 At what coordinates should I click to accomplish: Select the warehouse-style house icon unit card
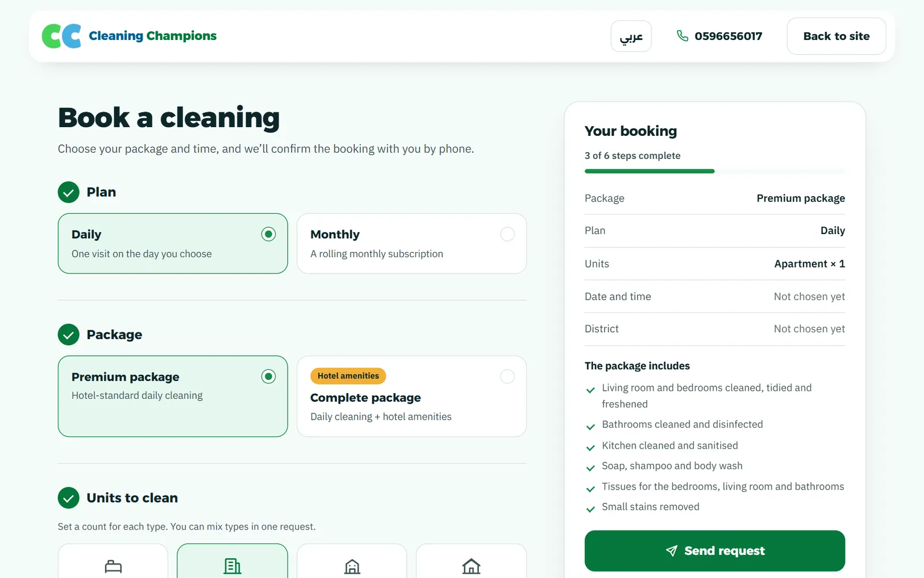[x=352, y=562]
